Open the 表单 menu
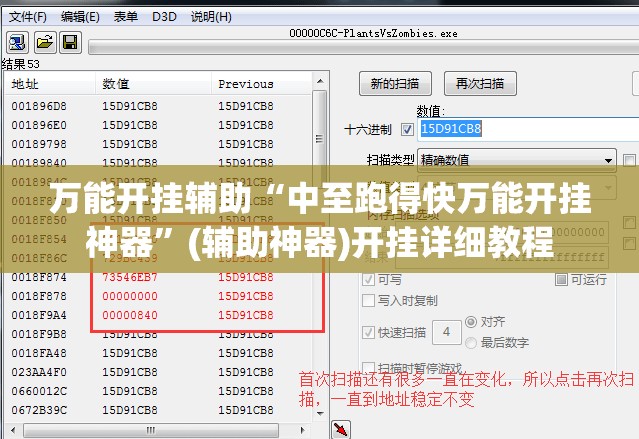The image size is (639, 439). (126, 17)
